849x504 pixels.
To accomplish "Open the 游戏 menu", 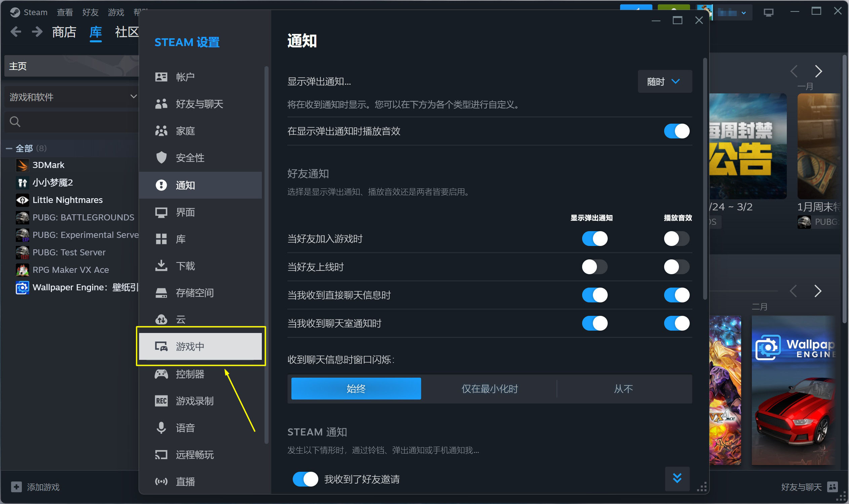I will (116, 12).
